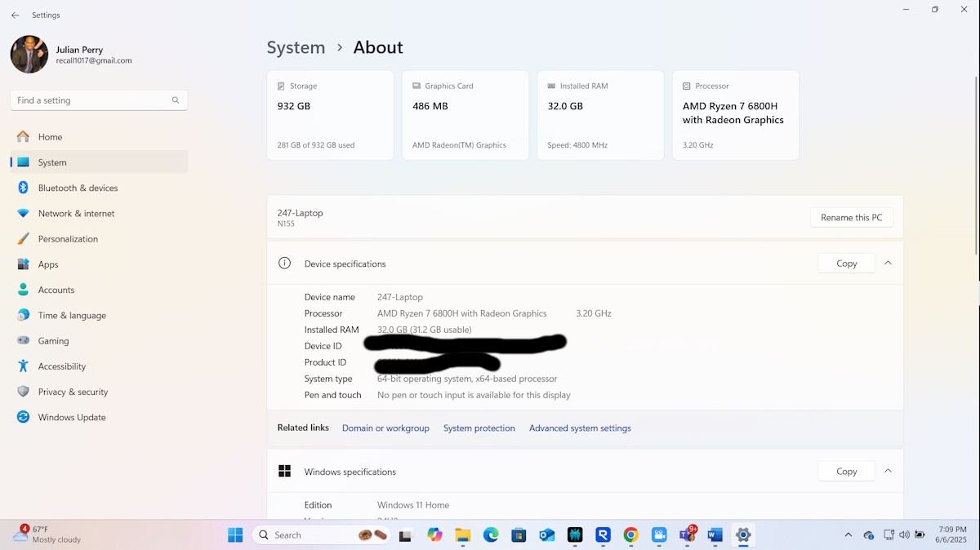Open the weather widget showing 67°F
980x550 pixels.
(x=47, y=534)
